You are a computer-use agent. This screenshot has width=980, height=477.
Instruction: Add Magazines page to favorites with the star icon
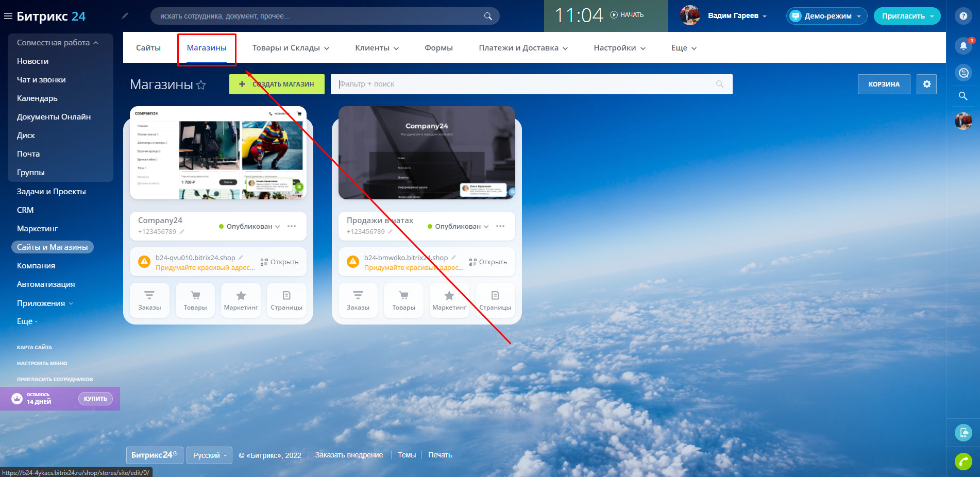201,84
